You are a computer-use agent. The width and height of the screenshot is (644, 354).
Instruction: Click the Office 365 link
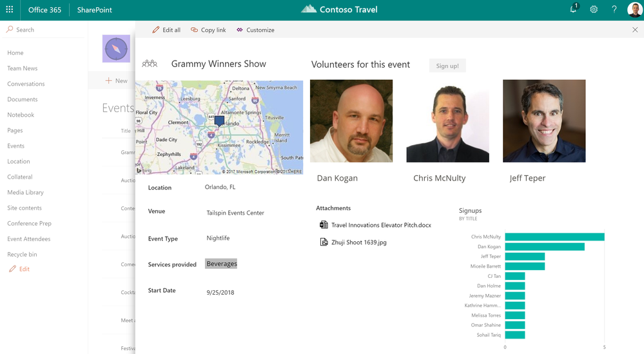(x=44, y=10)
